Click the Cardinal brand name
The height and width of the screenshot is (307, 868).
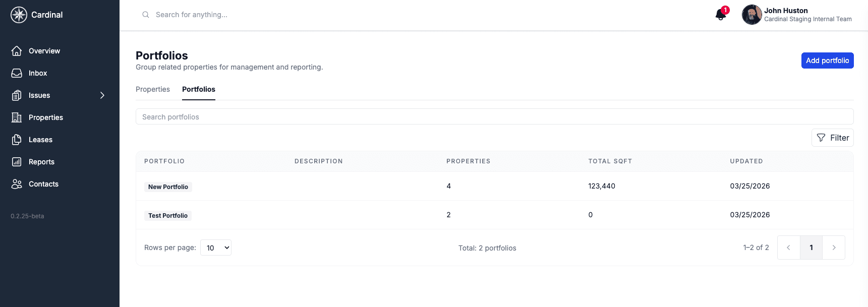click(47, 15)
